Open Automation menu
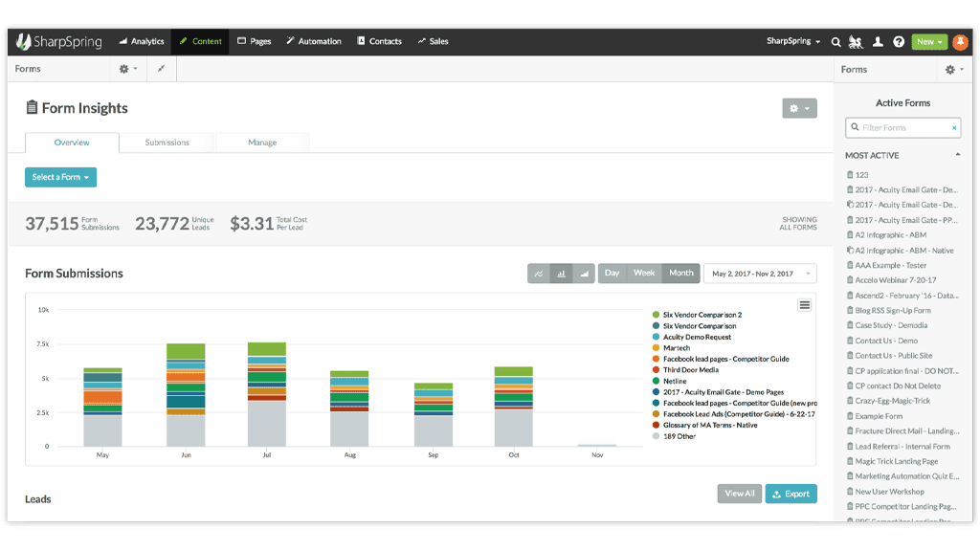The image size is (980, 551). point(314,41)
